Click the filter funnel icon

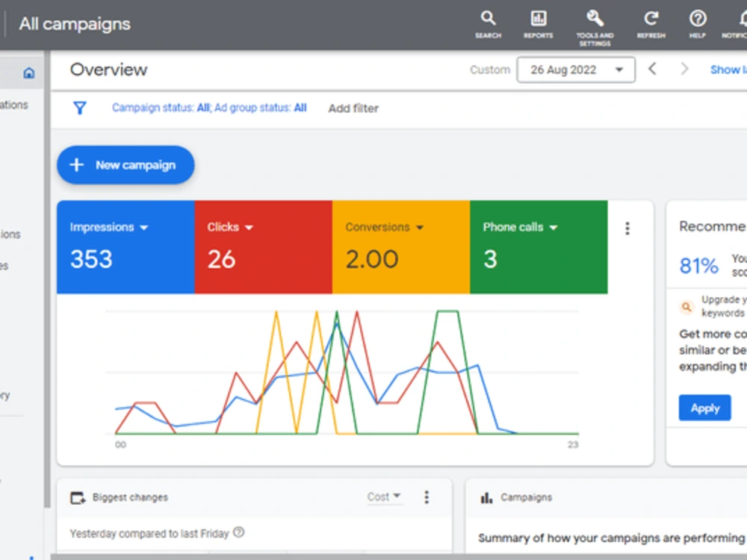[x=80, y=108]
